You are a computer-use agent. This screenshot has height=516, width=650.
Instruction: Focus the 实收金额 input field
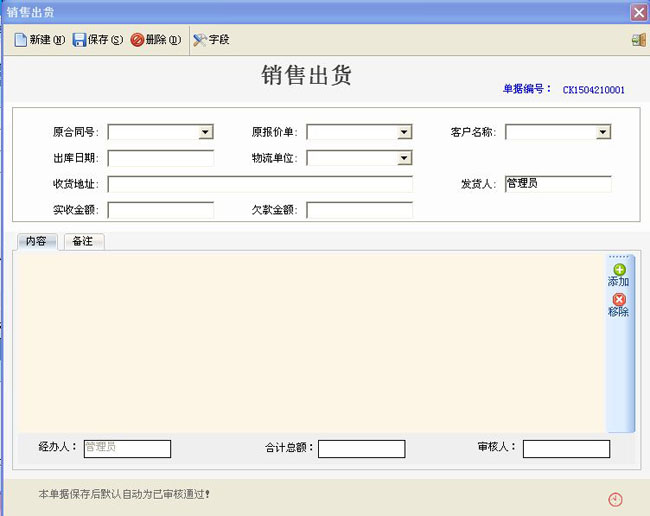point(161,210)
